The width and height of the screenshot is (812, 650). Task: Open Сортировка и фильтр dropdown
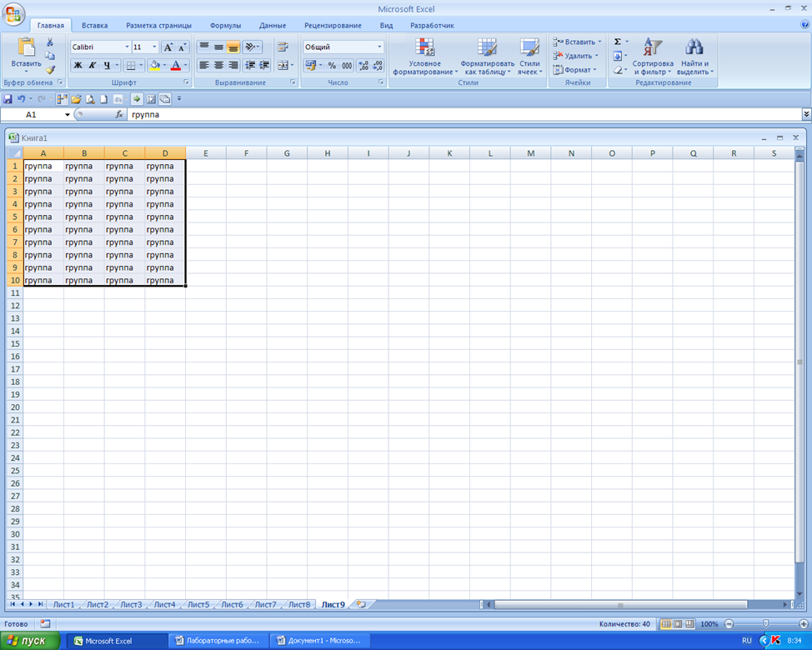pos(653,57)
